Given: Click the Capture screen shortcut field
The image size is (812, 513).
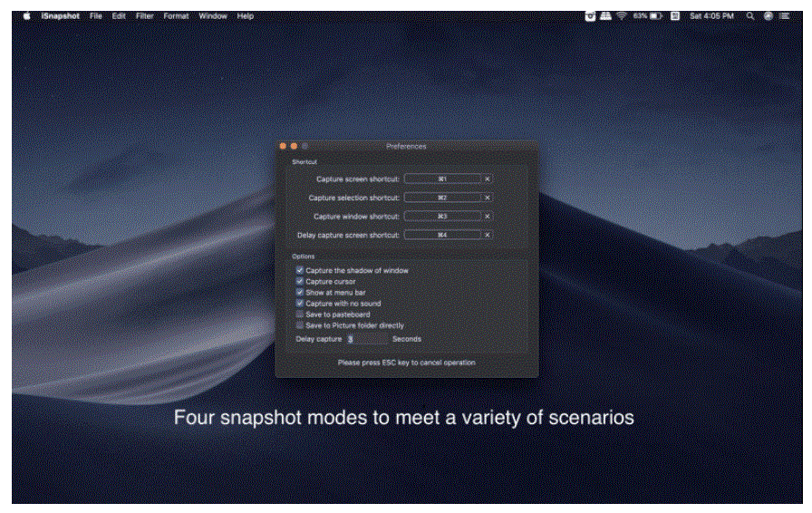Looking at the screenshot, I should (x=442, y=179).
